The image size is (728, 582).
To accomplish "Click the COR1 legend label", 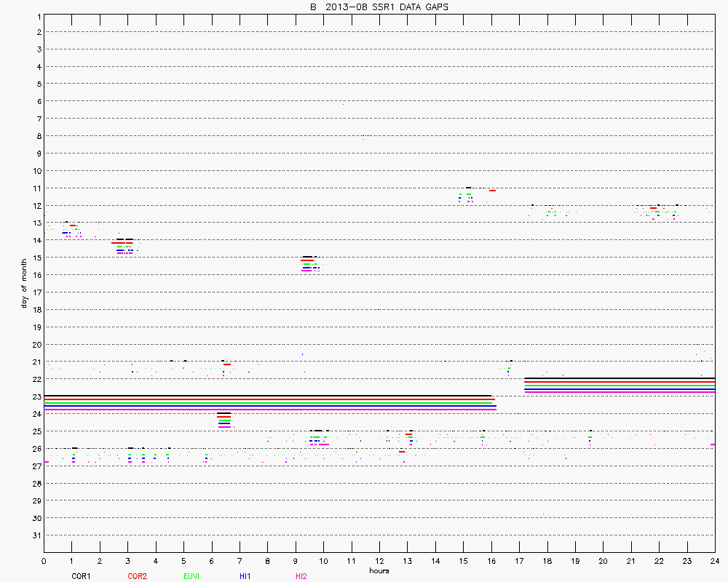I will pos(81,576).
